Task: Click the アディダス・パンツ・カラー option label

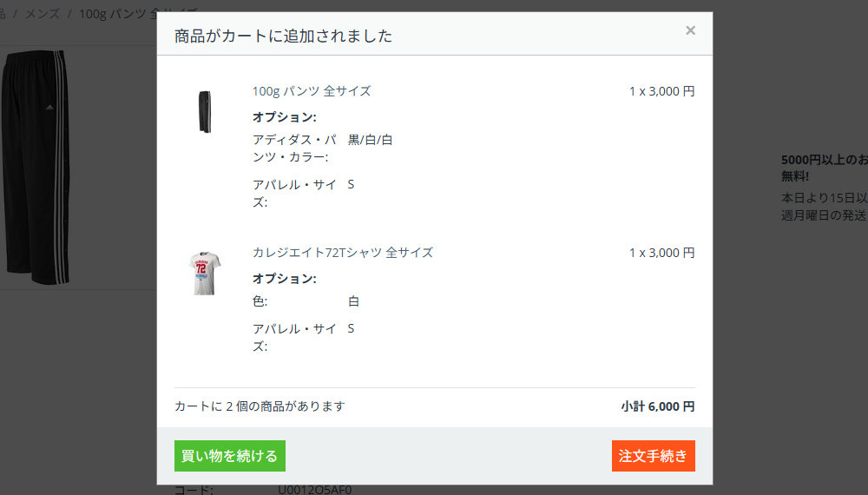Action: [x=293, y=148]
